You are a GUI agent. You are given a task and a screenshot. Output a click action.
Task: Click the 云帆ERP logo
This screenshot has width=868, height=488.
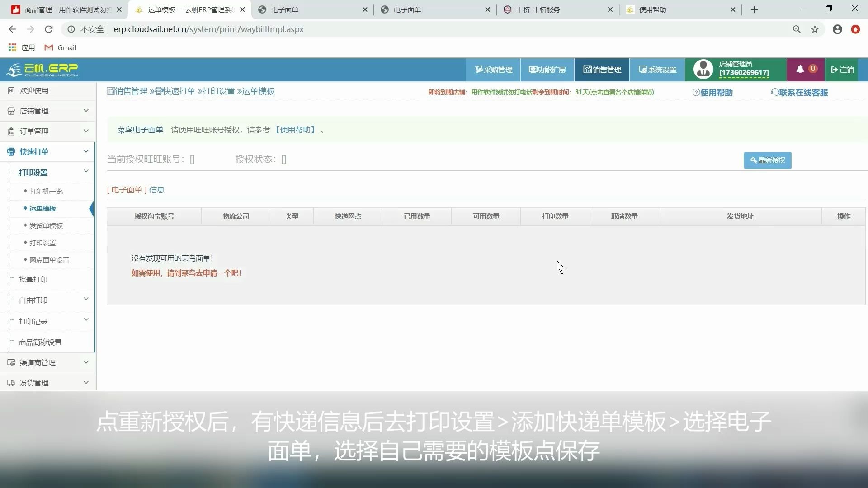click(42, 70)
